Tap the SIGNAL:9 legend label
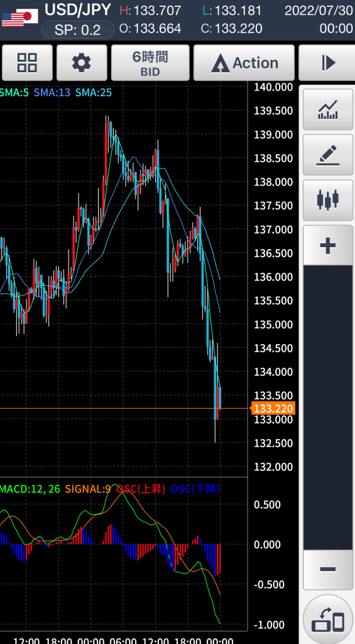 [88, 489]
